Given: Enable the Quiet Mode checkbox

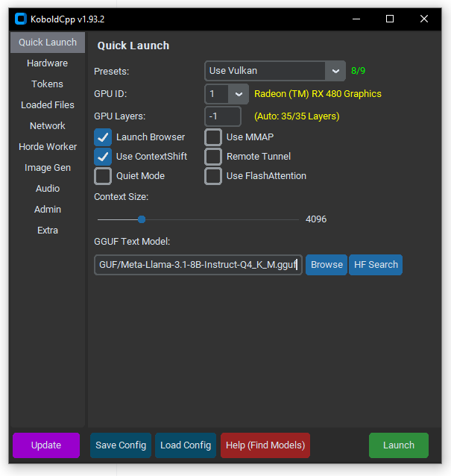Looking at the screenshot, I should 103,176.
